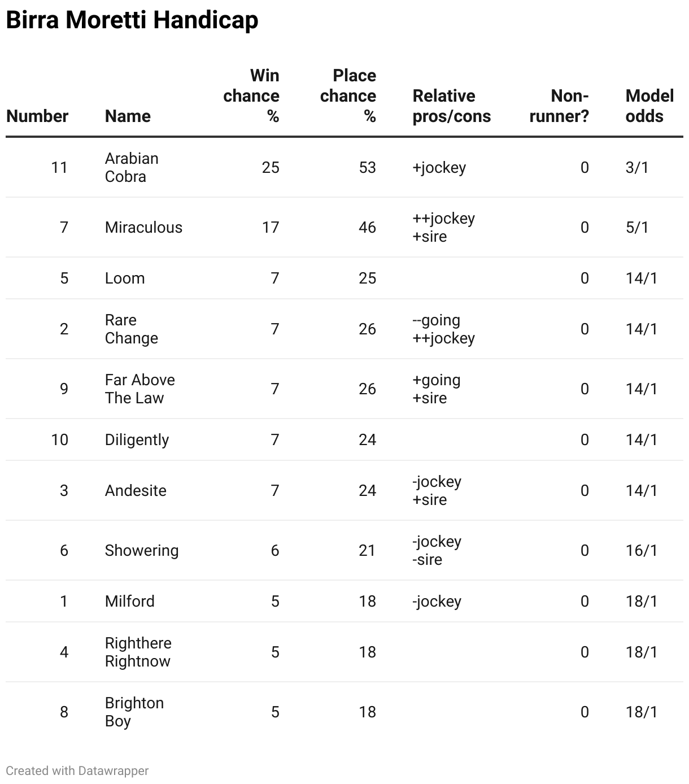Viewport: 689px width, 784px height.
Task: Open the Created with Datawrapper link
Action: [x=77, y=770]
